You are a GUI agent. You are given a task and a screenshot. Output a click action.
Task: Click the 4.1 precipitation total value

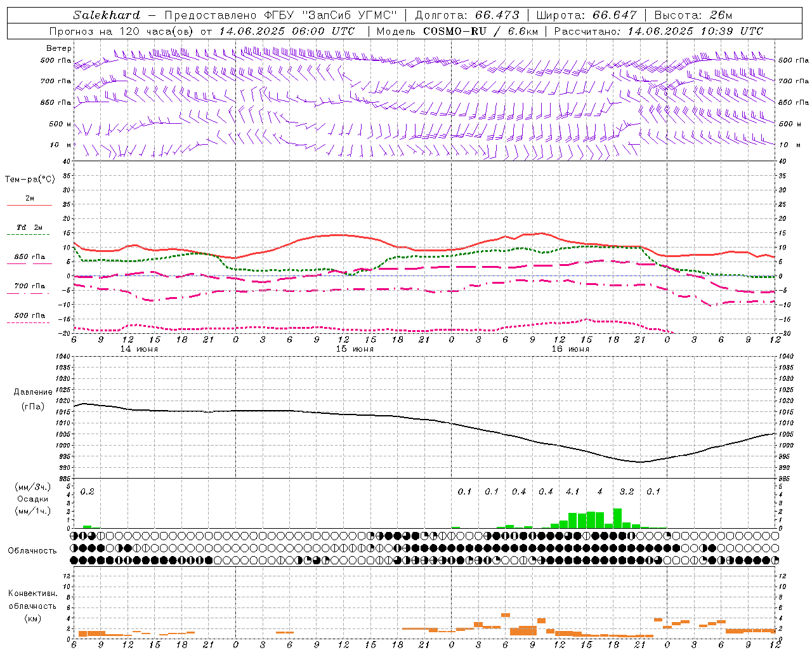tap(573, 492)
